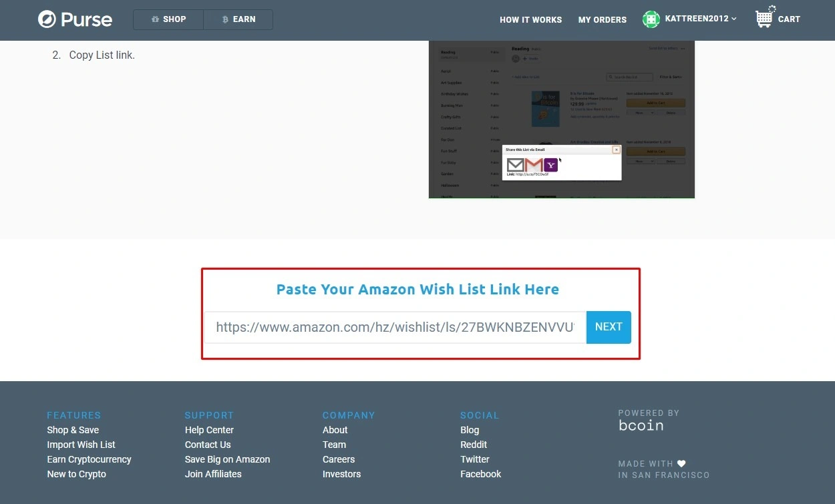Open Facebook social link

coord(480,474)
